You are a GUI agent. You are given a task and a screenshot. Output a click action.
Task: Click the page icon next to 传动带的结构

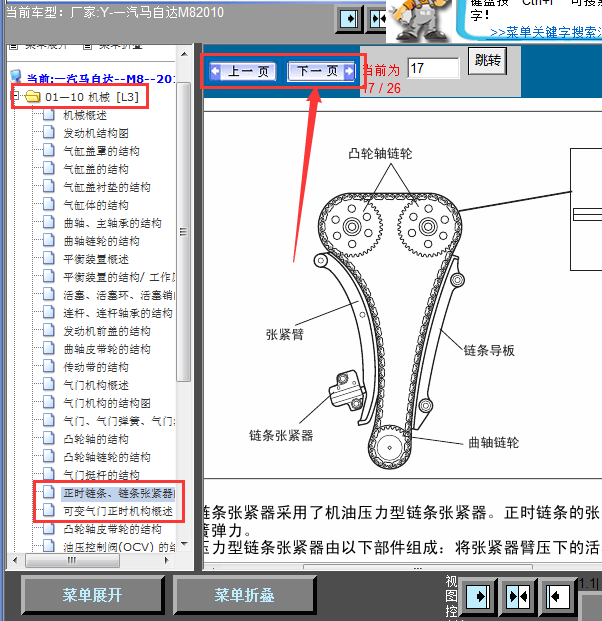49,367
